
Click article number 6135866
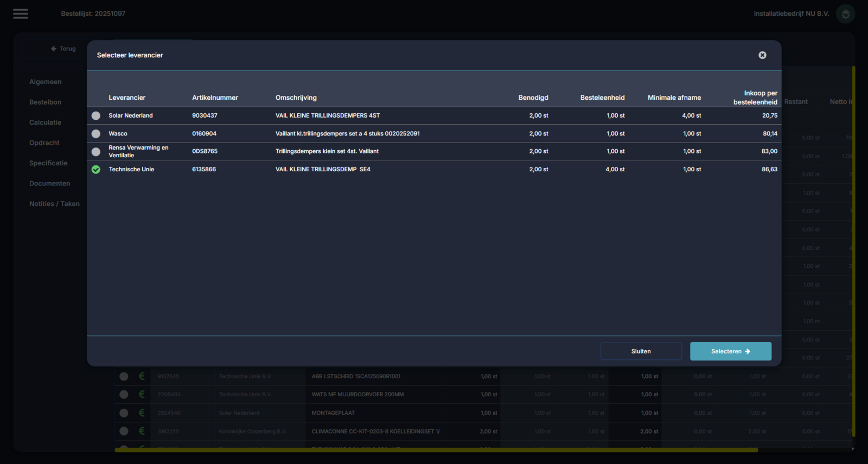coord(204,169)
